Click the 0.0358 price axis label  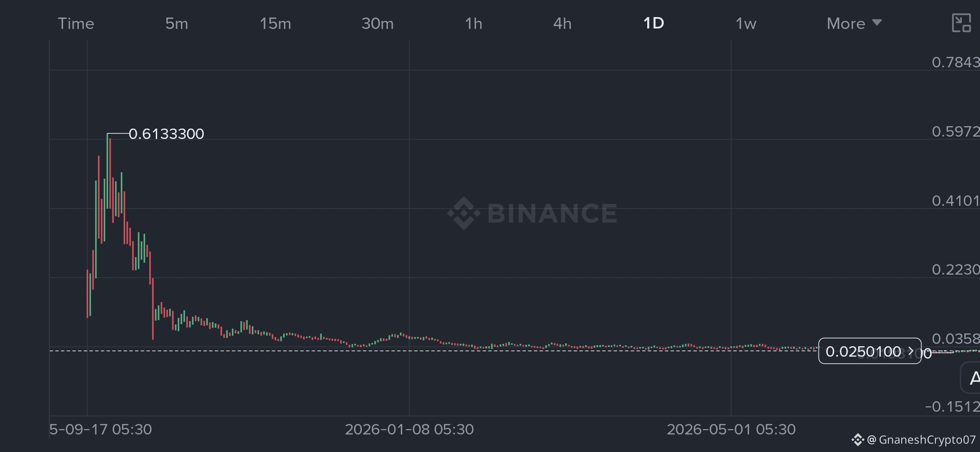click(955, 339)
